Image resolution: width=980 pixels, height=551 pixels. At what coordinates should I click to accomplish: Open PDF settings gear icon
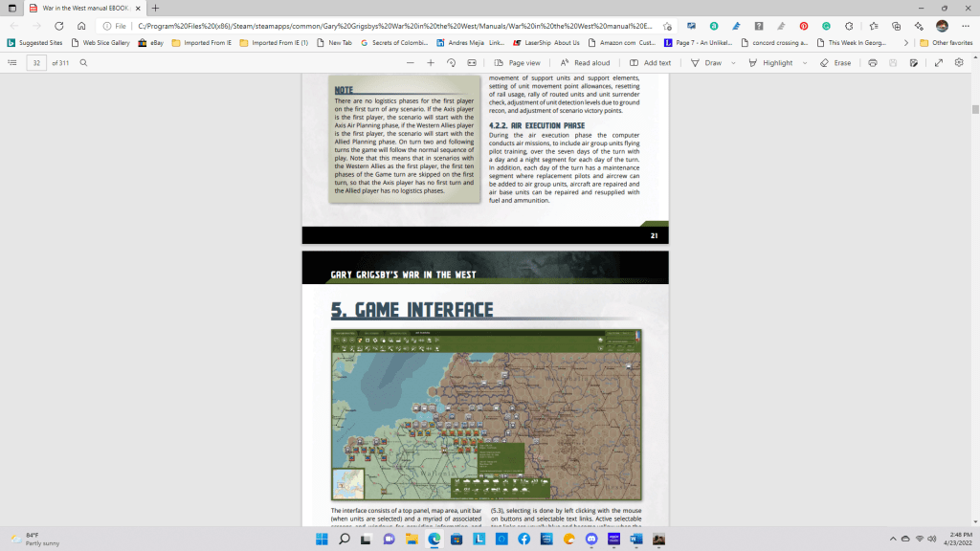click(x=959, y=62)
